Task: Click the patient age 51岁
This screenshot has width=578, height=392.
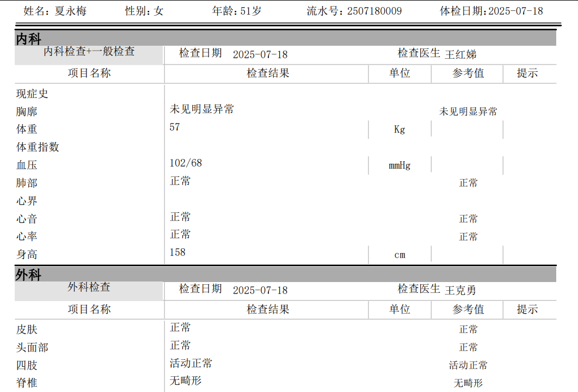Action: tap(251, 11)
